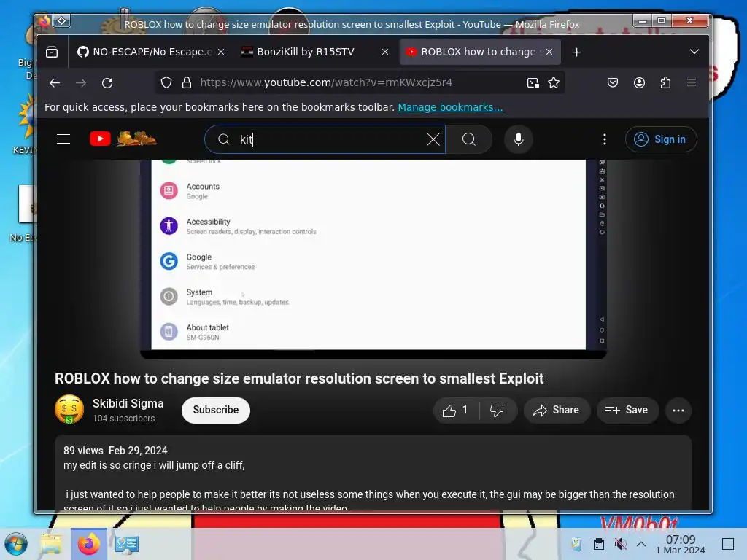This screenshot has width=747, height=560.
Task: Close the ROBLOX YouTube tab
Action: click(x=549, y=52)
